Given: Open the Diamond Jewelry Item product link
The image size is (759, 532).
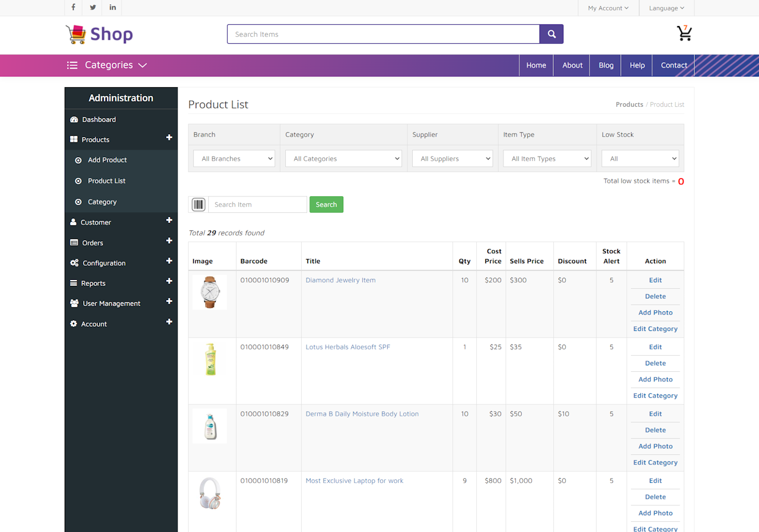Looking at the screenshot, I should pos(340,279).
